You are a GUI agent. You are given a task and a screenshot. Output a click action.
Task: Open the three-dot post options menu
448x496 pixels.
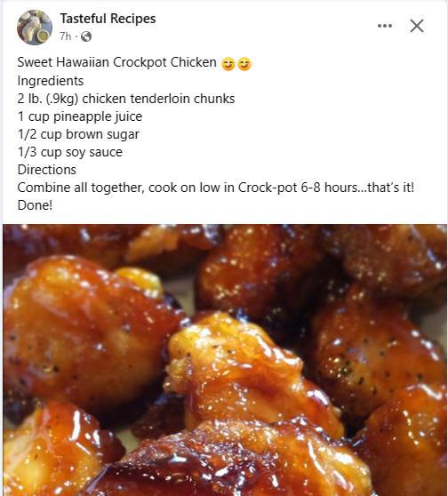coord(385,26)
